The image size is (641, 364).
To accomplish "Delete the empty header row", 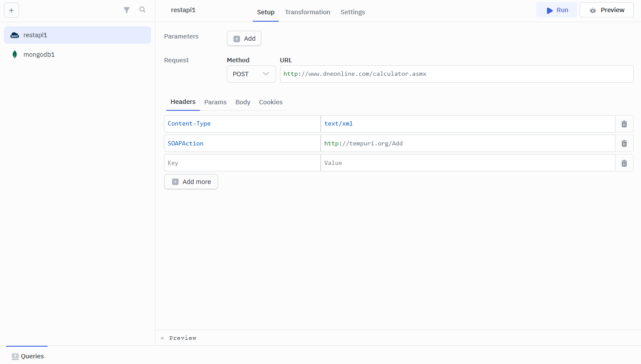I will click(x=624, y=163).
